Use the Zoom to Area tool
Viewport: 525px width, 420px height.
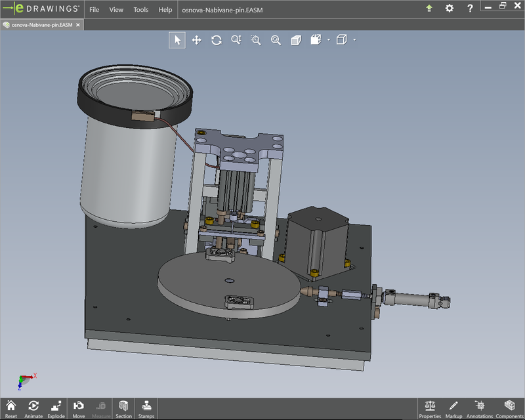(255, 39)
